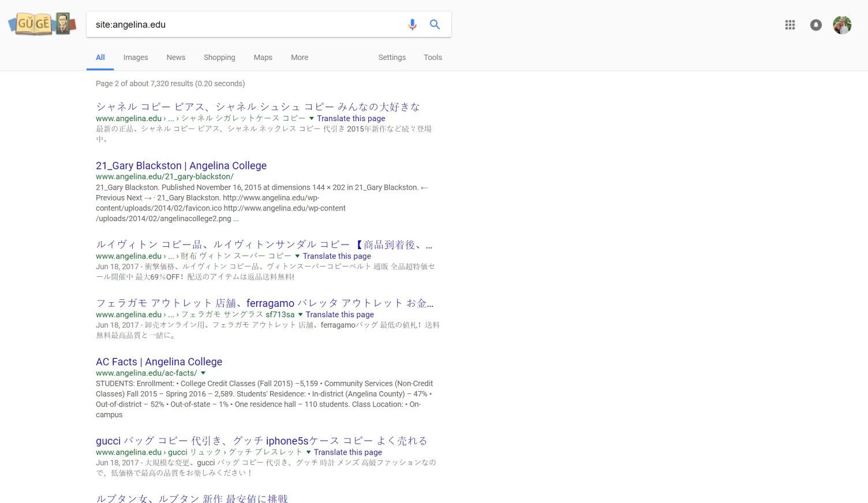Switch to the News tab
Screen dimensions: 868x503
(x=176, y=57)
